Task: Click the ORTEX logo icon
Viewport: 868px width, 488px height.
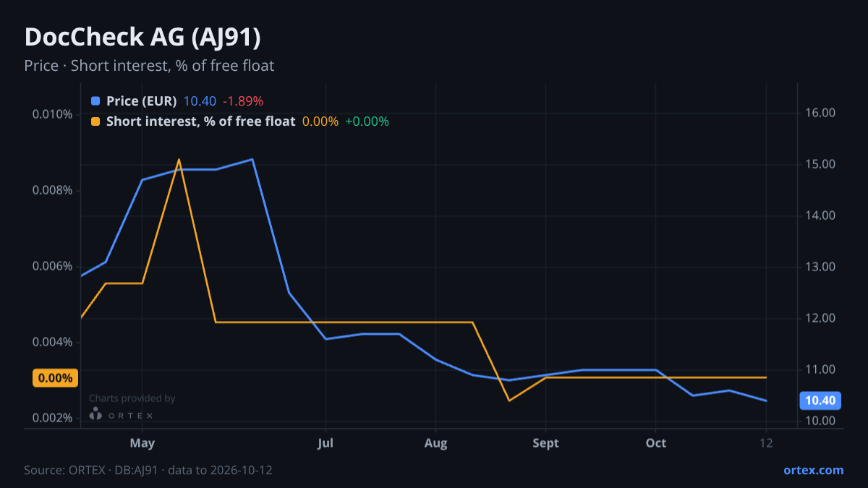Action: pos(95,414)
